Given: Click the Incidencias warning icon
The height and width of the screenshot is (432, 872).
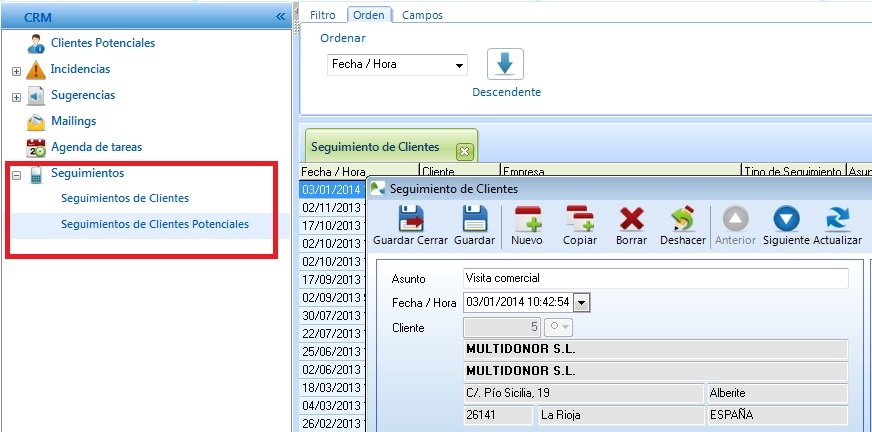Looking at the screenshot, I should [x=36, y=69].
